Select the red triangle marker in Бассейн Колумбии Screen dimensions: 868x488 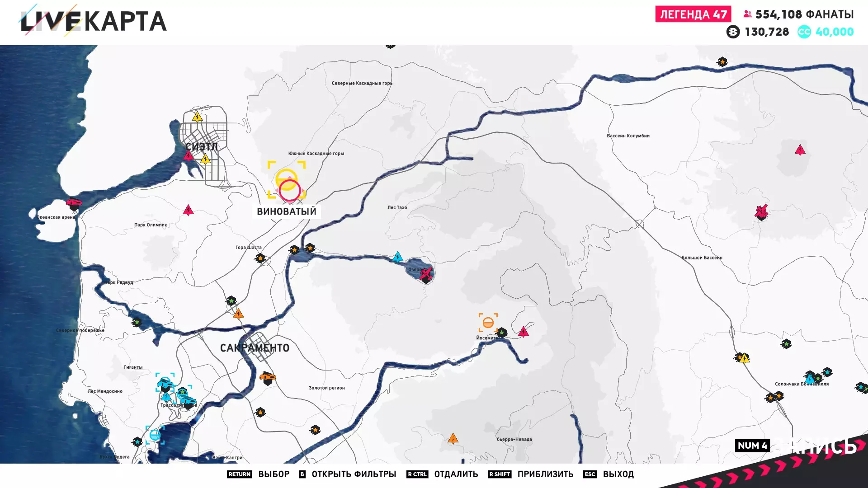pos(800,150)
